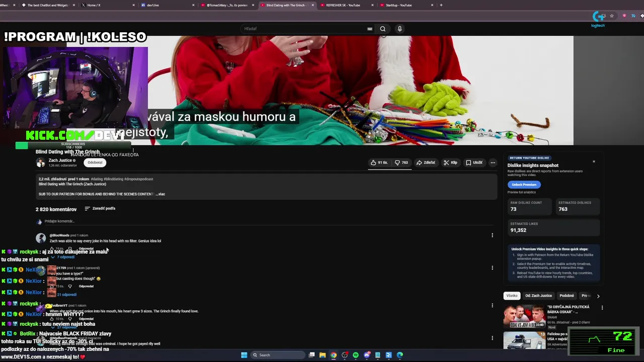Open more actions menu beside Uložiť

pos(493,163)
